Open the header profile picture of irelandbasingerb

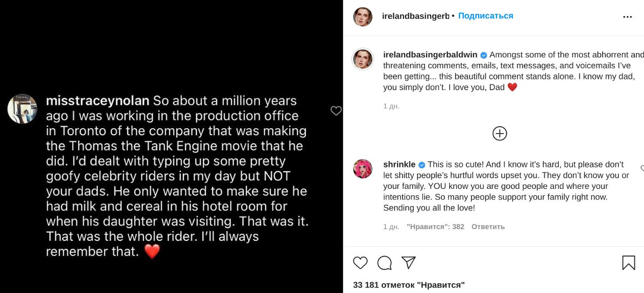point(363,17)
